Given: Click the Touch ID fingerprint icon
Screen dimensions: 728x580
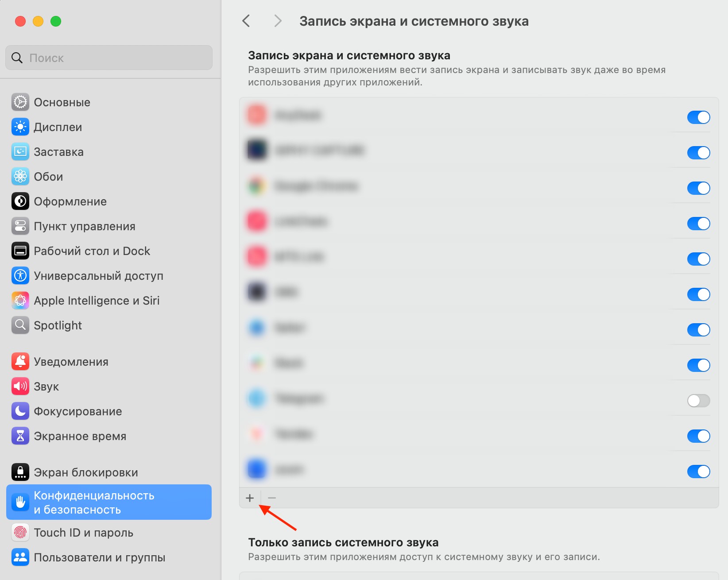Looking at the screenshot, I should 20,533.
